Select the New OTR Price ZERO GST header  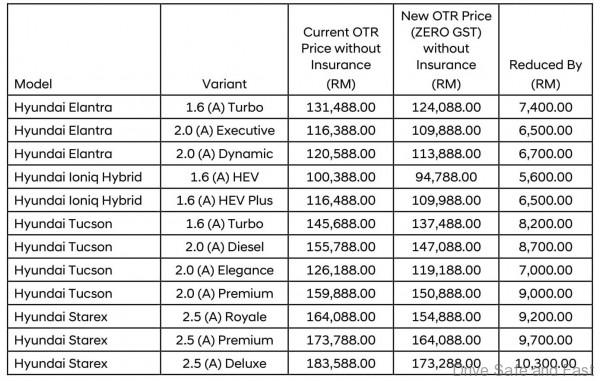point(446,50)
